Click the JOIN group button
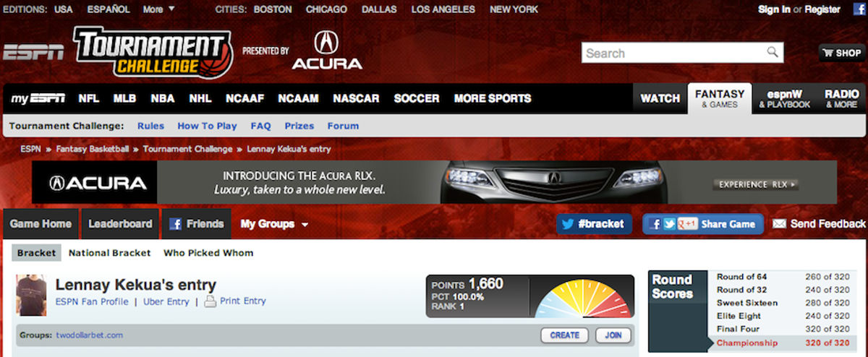 [613, 335]
